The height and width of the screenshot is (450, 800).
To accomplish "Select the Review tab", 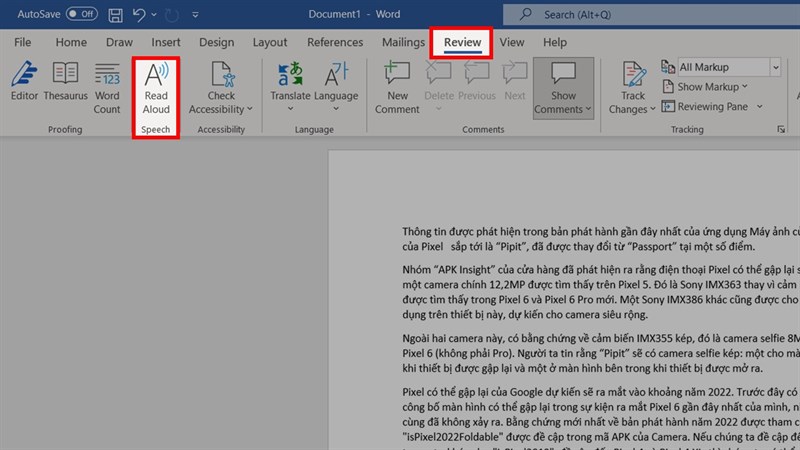I will (462, 42).
